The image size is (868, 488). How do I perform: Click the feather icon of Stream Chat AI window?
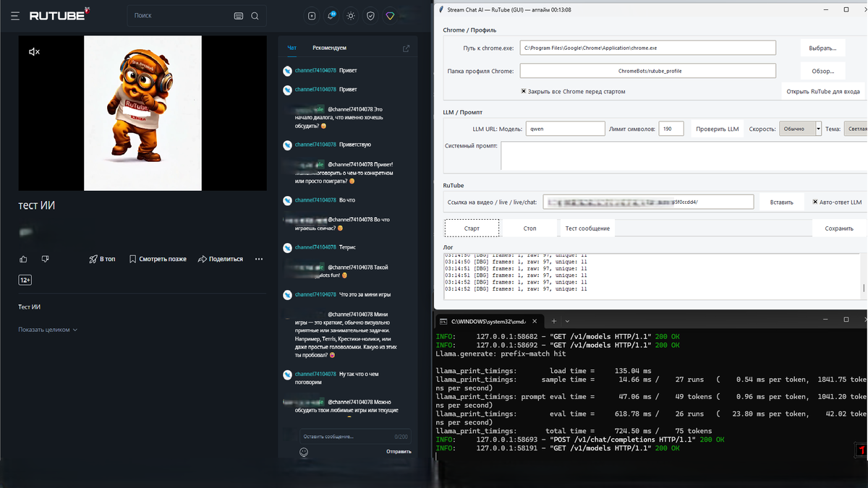tap(440, 9)
